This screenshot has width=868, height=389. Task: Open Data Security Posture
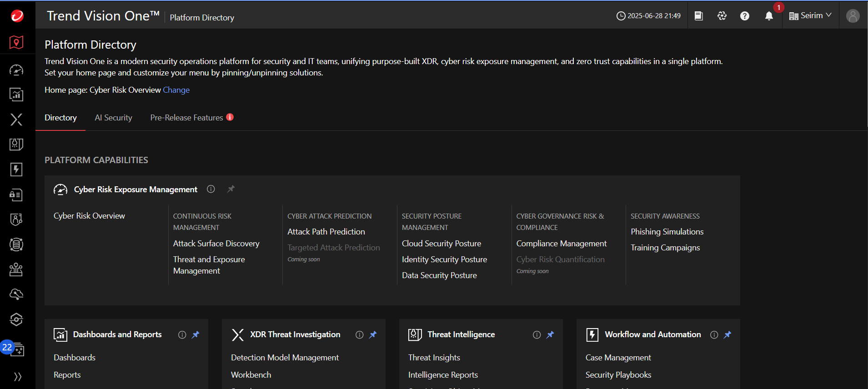439,275
